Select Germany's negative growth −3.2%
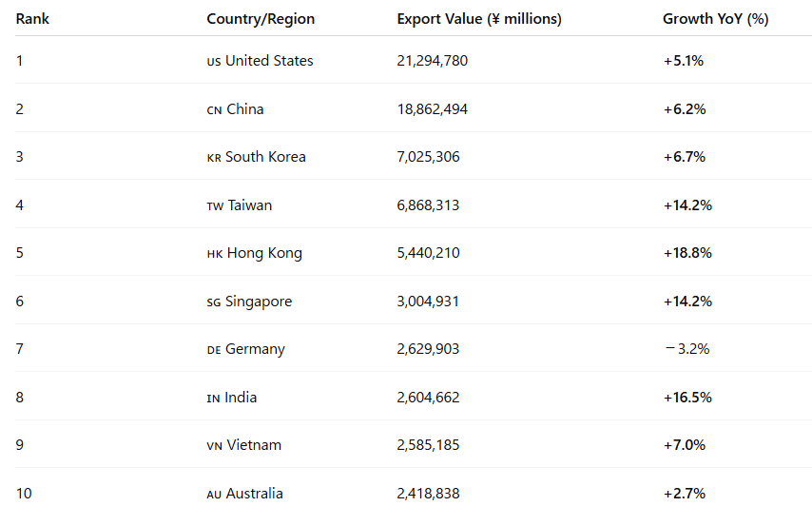Image resolution: width=812 pixels, height=526 pixels. pyautogui.click(x=686, y=349)
